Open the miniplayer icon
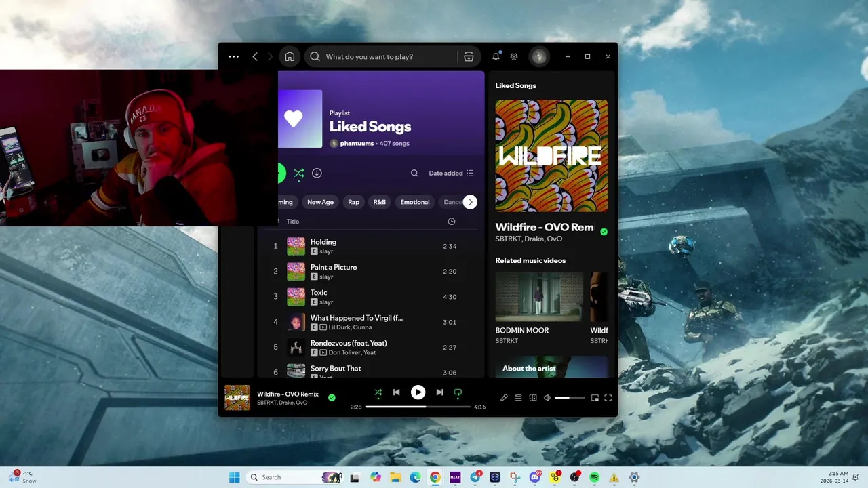868x488 pixels. point(595,398)
